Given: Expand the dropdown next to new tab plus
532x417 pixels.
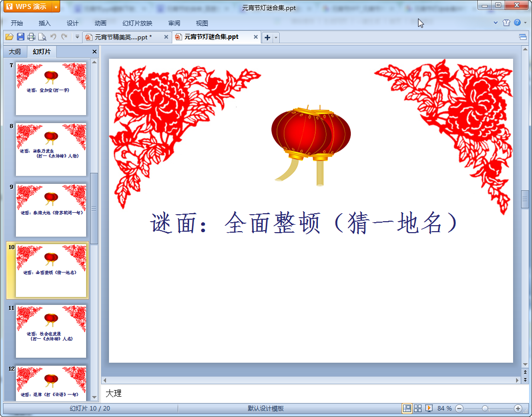Looking at the screenshot, I should tap(276, 37).
